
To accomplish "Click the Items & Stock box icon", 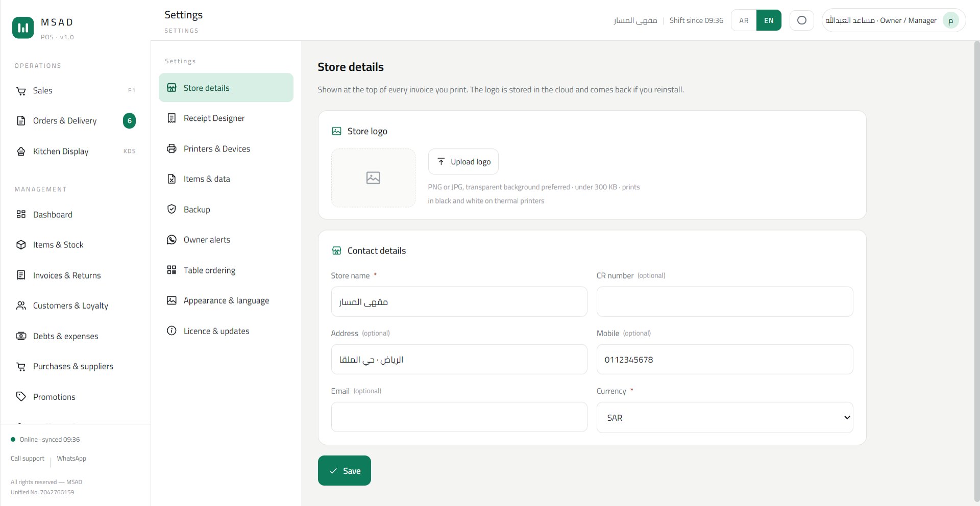I will 21,245.
